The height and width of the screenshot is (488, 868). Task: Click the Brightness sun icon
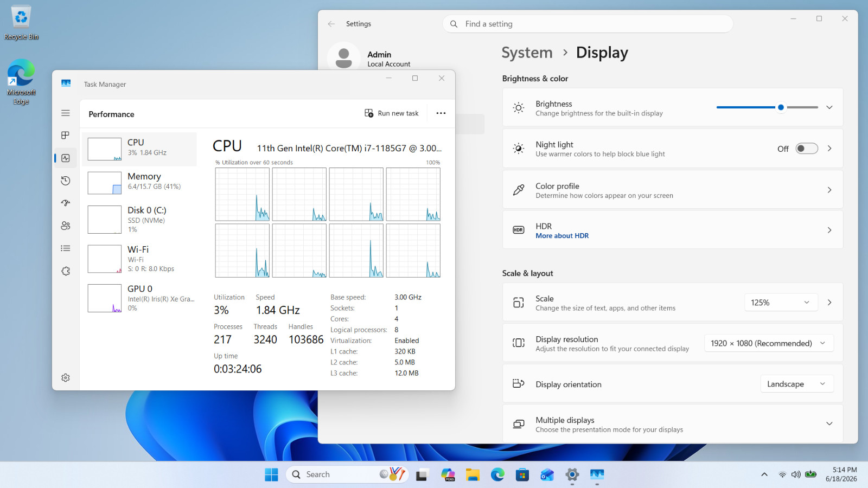click(519, 107)
